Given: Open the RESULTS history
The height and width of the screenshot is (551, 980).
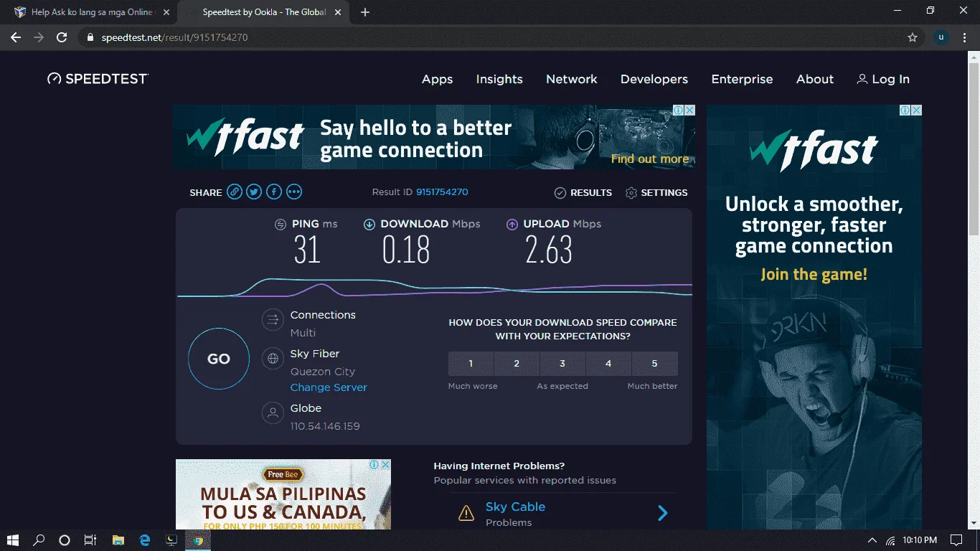Looking at the screenshot, I should click(x=583, y=192).
